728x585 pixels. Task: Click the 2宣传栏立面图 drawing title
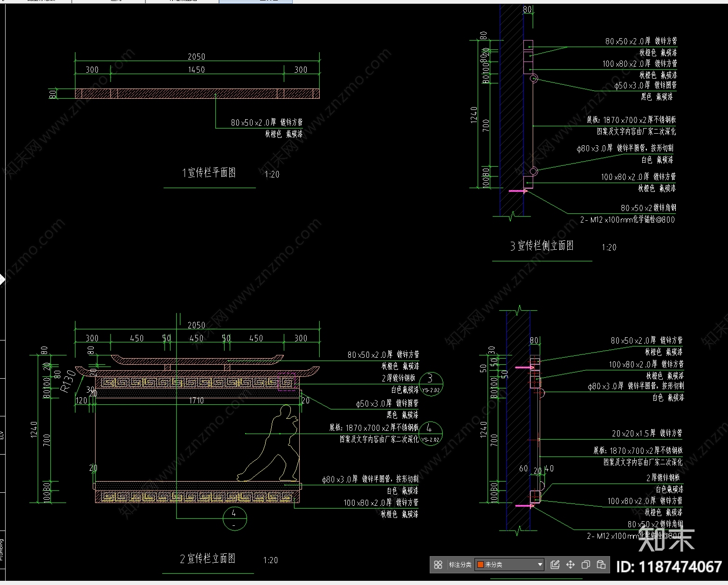[207, 558]
